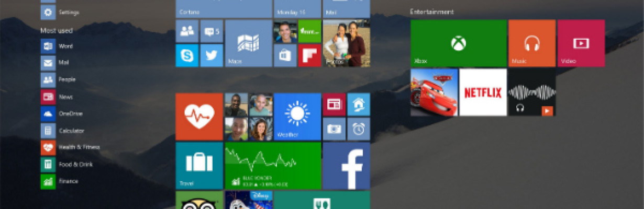Open the Store shopping bag tile
The image size is (644, 209).
click(285, 55)
